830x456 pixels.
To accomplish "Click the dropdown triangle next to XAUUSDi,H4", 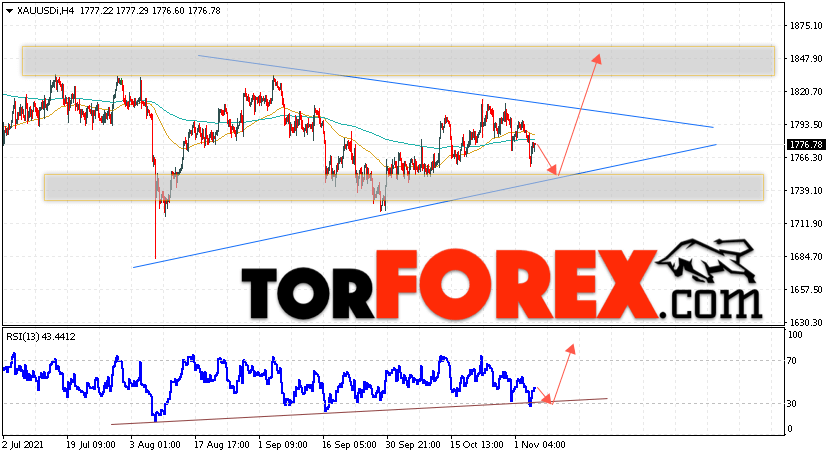I will pyautogui.click(x=9, y=11).
